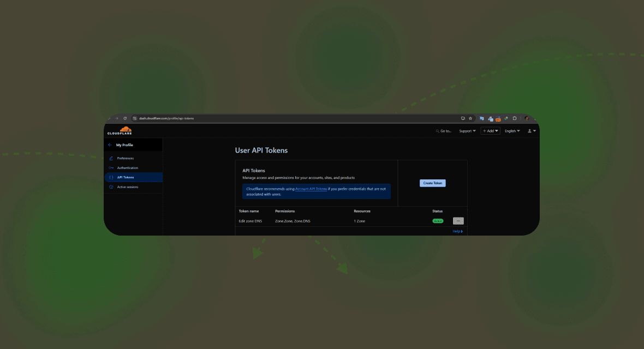644x349 pixels.
Task: Click the Edit zone DNS token name
Action: [x=250, y=221]
